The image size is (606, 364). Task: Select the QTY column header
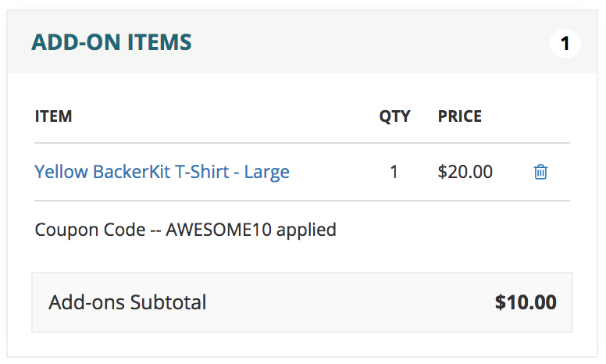394,116
